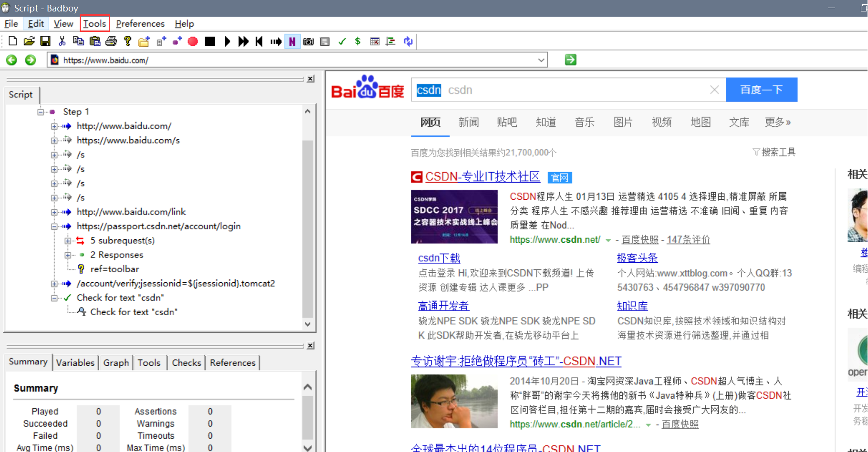Close the Summary panel with its X button
Screen dimensions: 868x452
click(x=311, y=345)
